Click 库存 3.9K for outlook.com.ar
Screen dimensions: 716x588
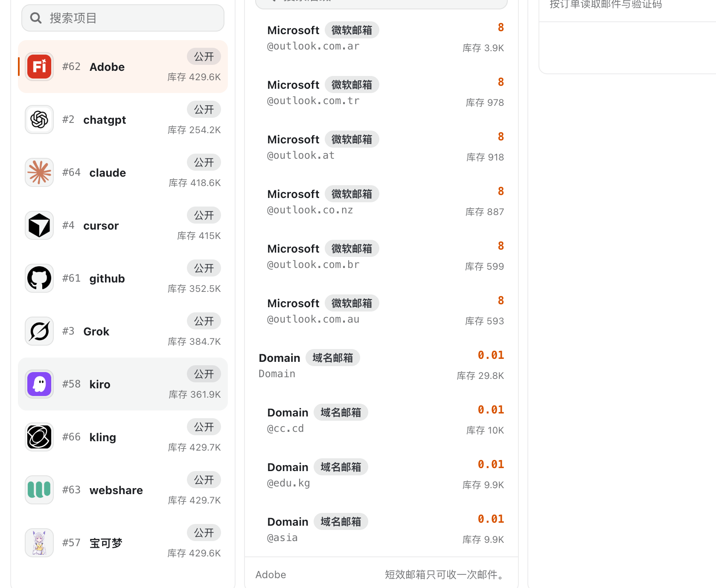click(483, 48)
